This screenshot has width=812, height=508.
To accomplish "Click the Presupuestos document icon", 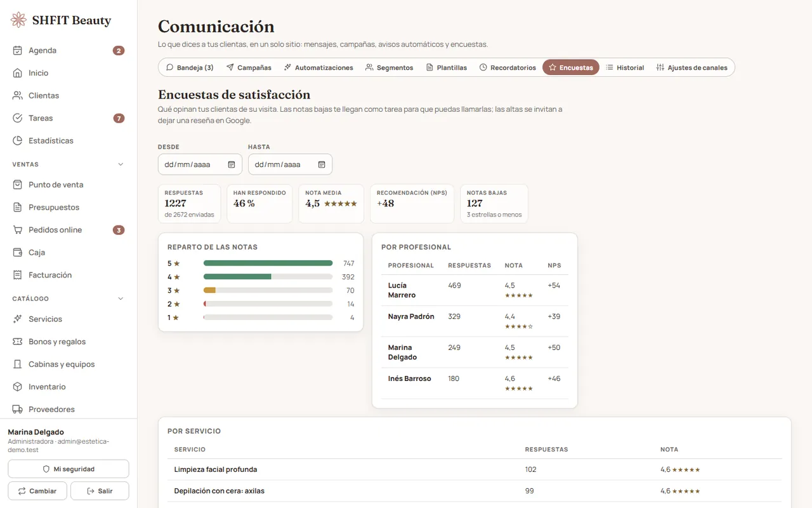I will pos(18,207).
